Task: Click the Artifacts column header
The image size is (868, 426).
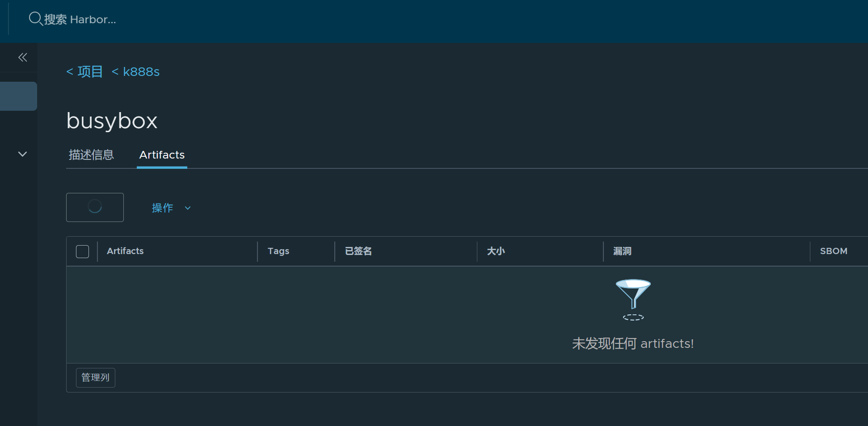Action: pos(125,251)
